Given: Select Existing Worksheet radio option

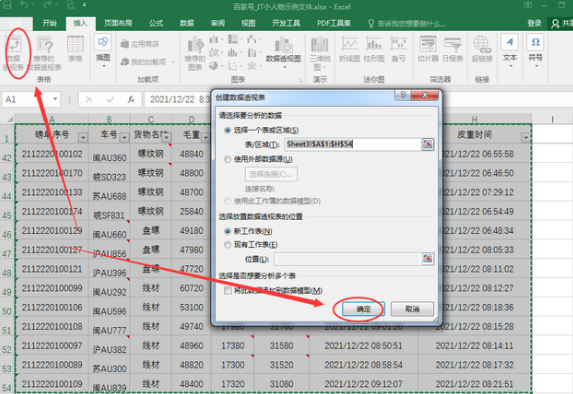Looking at the screenshot, I should point(227,245).
